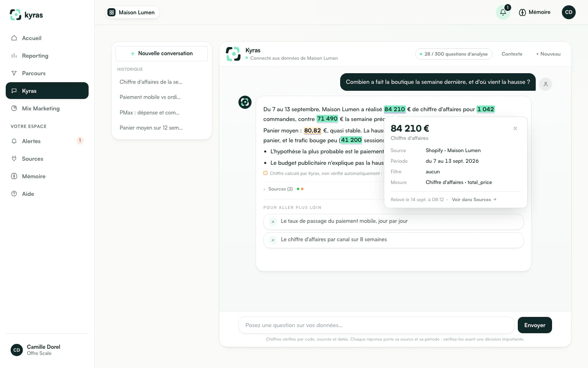Open the CD user avatar menu
The height and width of the screenshot is (368, 588).
click(x=569, y=12)
